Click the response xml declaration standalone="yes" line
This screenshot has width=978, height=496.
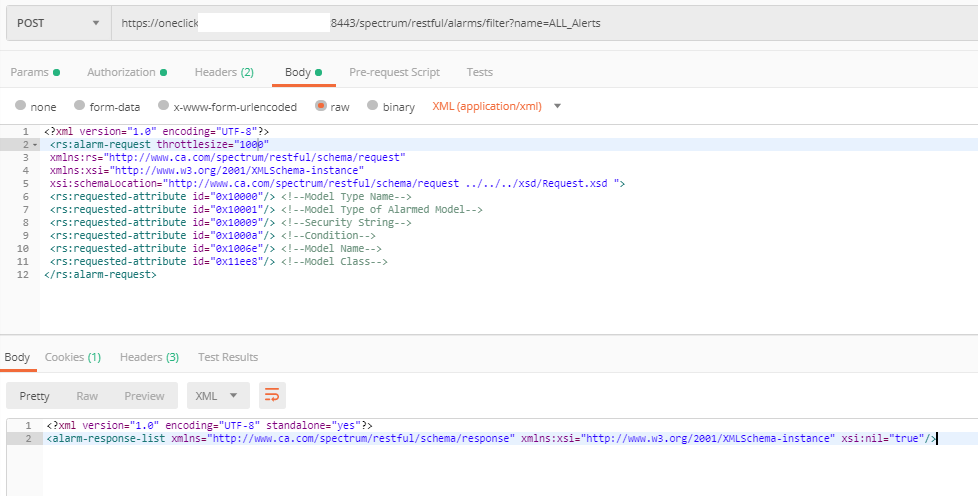(x=210, y=425)
